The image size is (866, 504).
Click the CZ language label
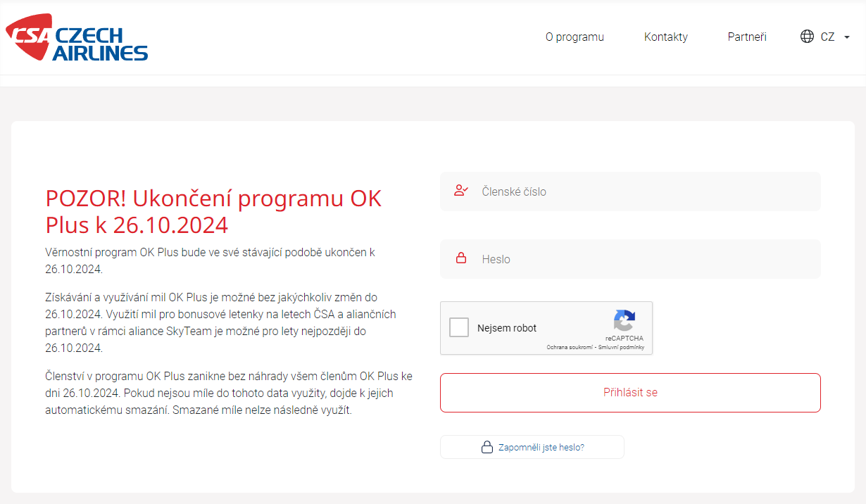[x=827, y=37]
